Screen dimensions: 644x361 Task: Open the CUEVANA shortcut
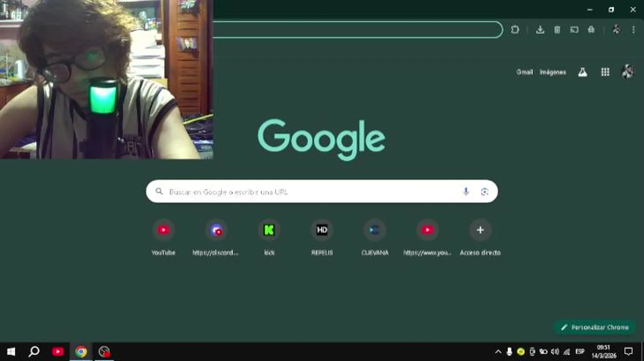(375, 238)
